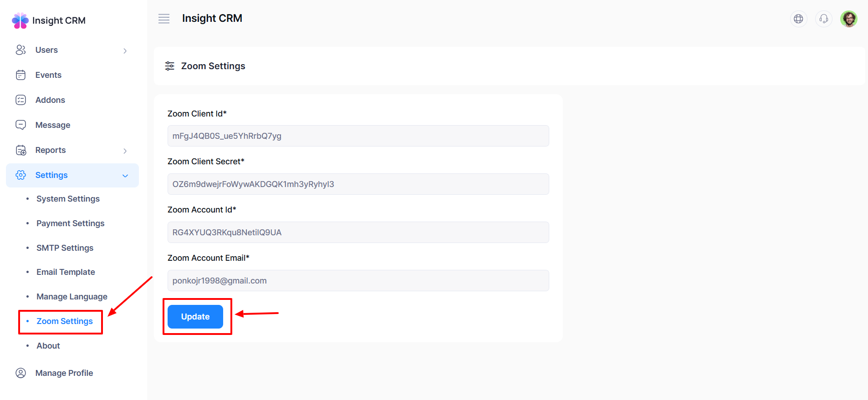Collapse the Settings menu chevron

point(125,176)
